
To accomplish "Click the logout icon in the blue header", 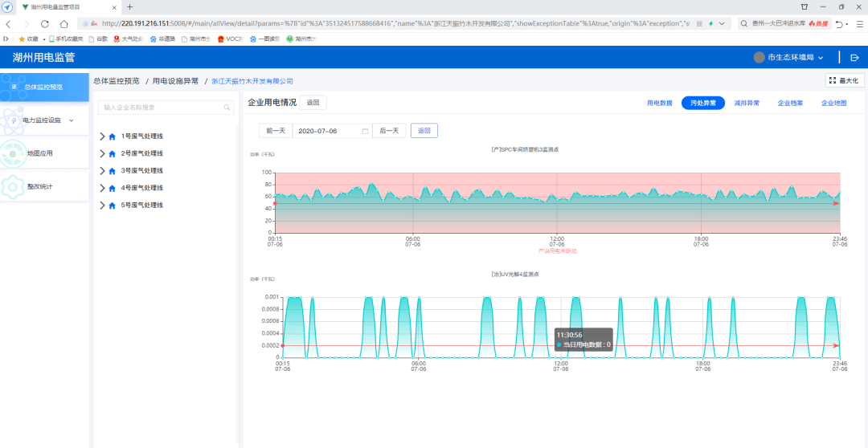I will point(854,58).
